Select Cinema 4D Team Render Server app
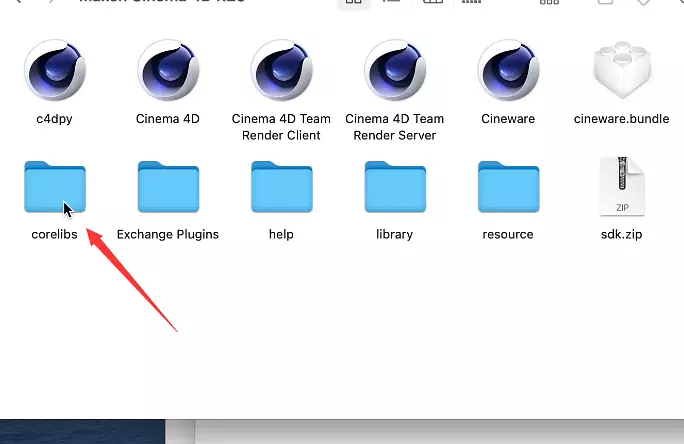Image resolution: width=684 pixels, height=444 pixels. coord(395,70)
